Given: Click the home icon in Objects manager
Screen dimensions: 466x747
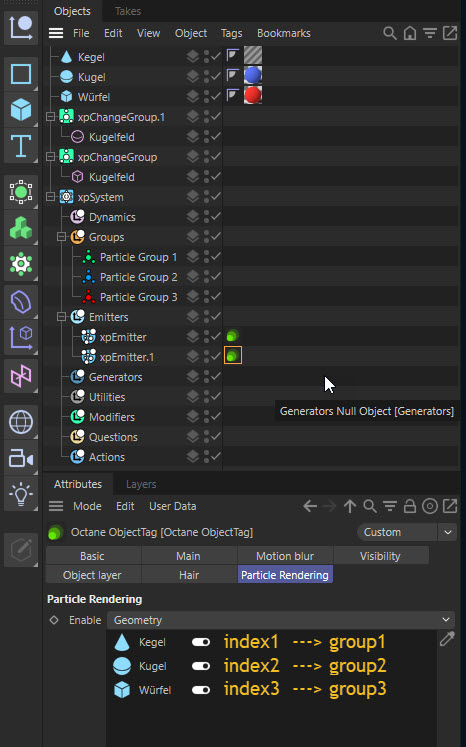Looking at the screenshot, I should coord(410,33).
